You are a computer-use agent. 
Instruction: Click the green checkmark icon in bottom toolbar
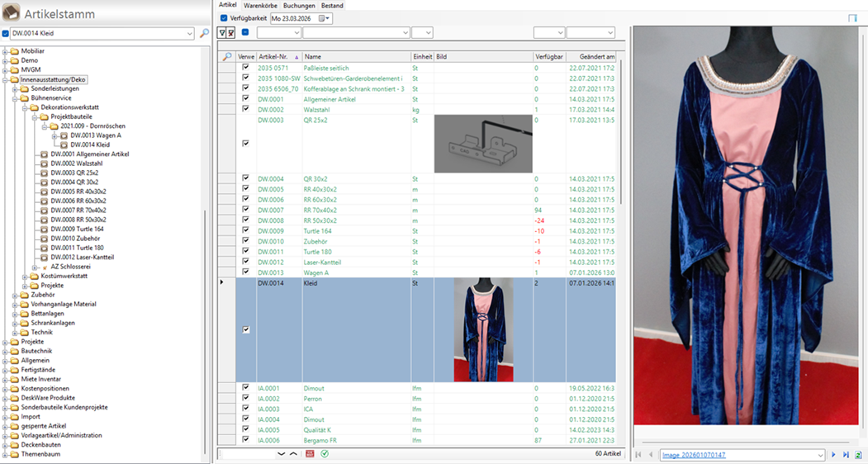[x=325, y=454]
